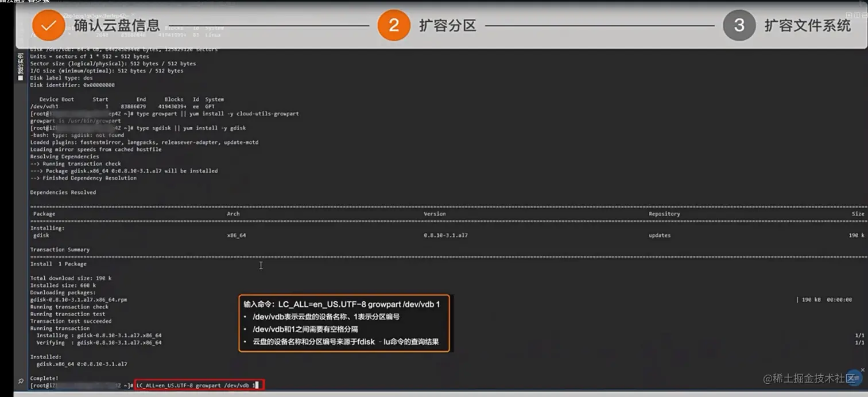Click 'Disk identifier: 0x00000000' line
This screenshot has width=868, height=397.
pos(72,85)
